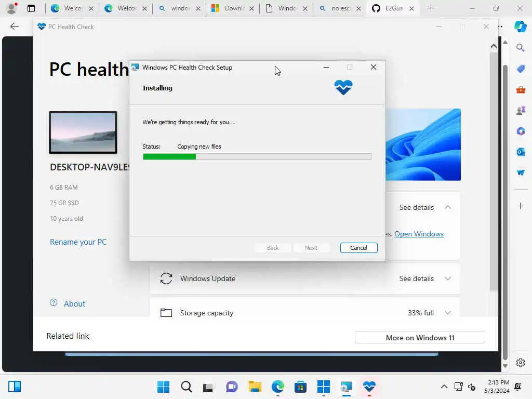Click the Storage capacity folder icon

coord(166,312)
